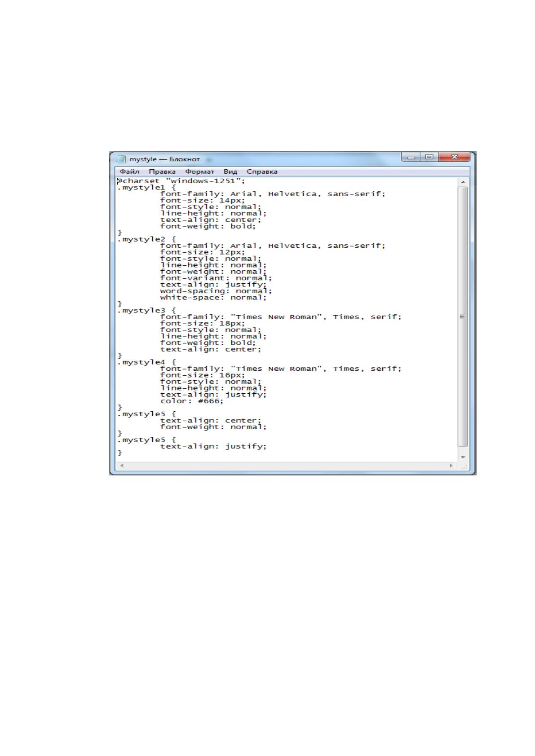Click the horizontal scrollbar track
The image size is (535, 756).
(287, 466)
